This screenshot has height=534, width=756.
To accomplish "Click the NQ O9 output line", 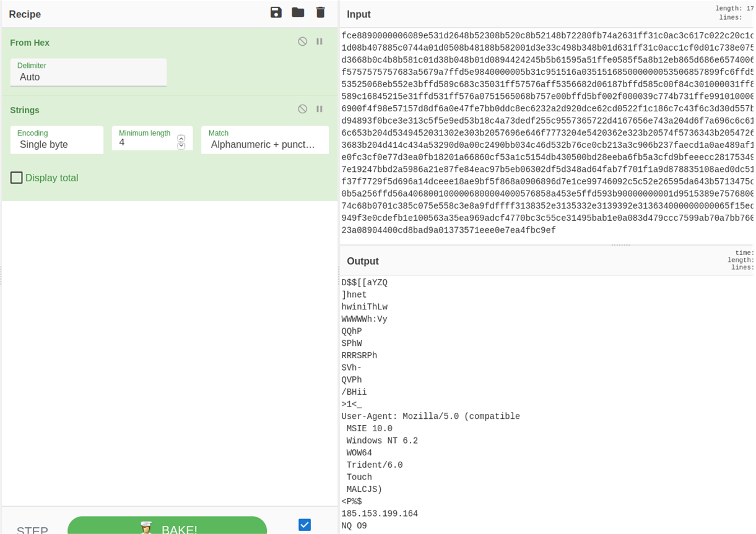I will coord(354,526).
